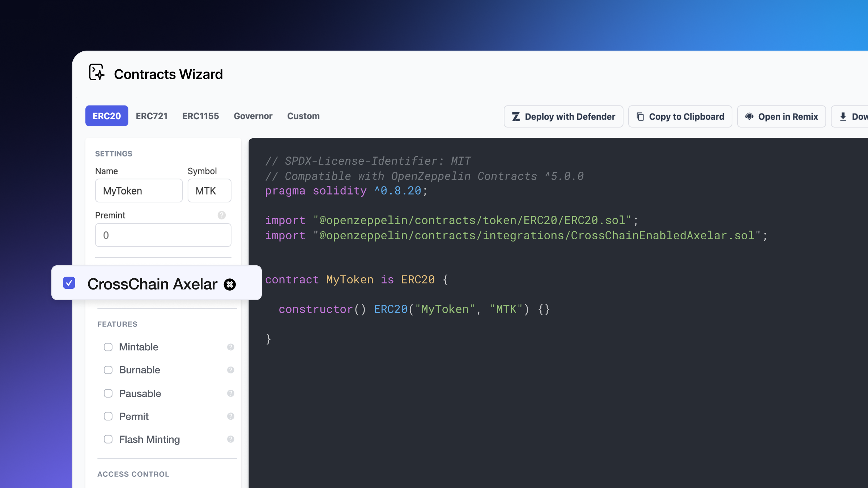Image resolution: width=868 pixels, height=488 pixels.
Task: Click the clipboard copy icon
Action: tap(641, 116)
